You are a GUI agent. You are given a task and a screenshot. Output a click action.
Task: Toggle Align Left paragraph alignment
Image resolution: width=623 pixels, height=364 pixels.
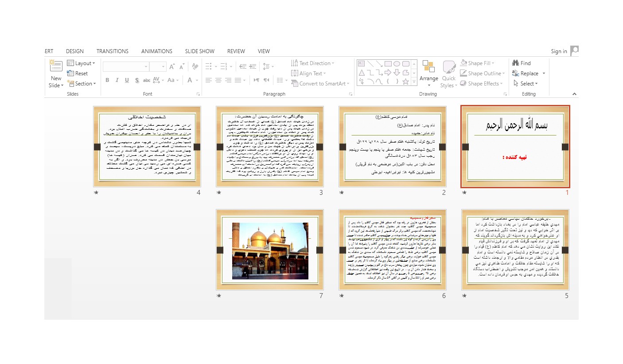coord(209,80)
